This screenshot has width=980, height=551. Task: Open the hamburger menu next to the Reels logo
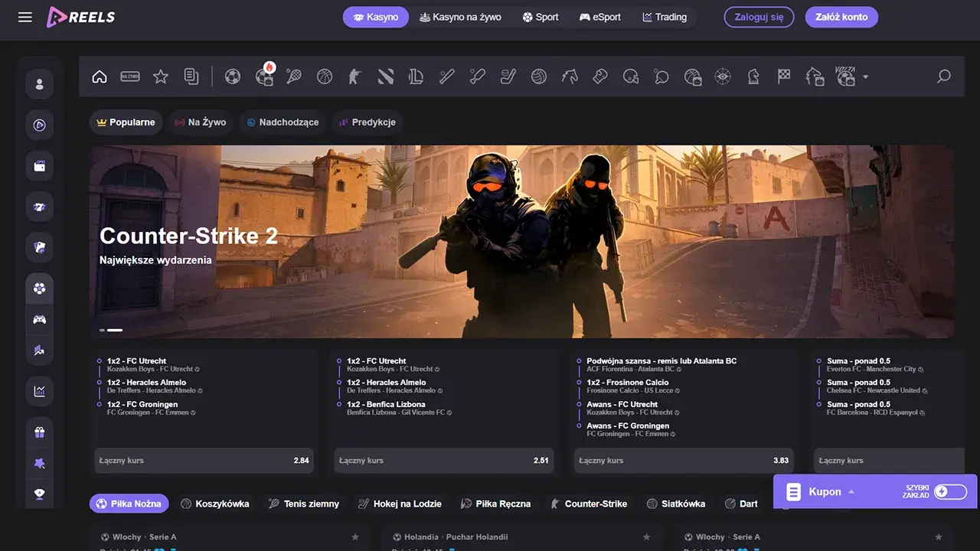click(25, 17)
